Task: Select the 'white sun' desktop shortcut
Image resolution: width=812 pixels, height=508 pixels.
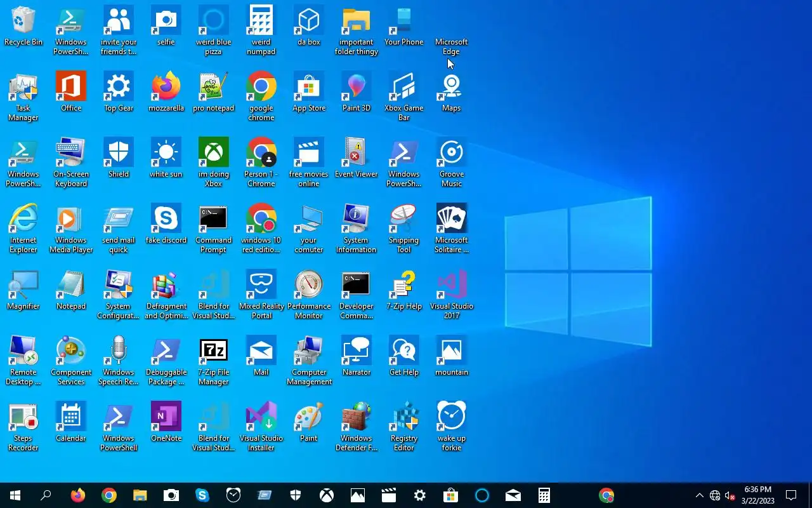Action: coord(166,158)
